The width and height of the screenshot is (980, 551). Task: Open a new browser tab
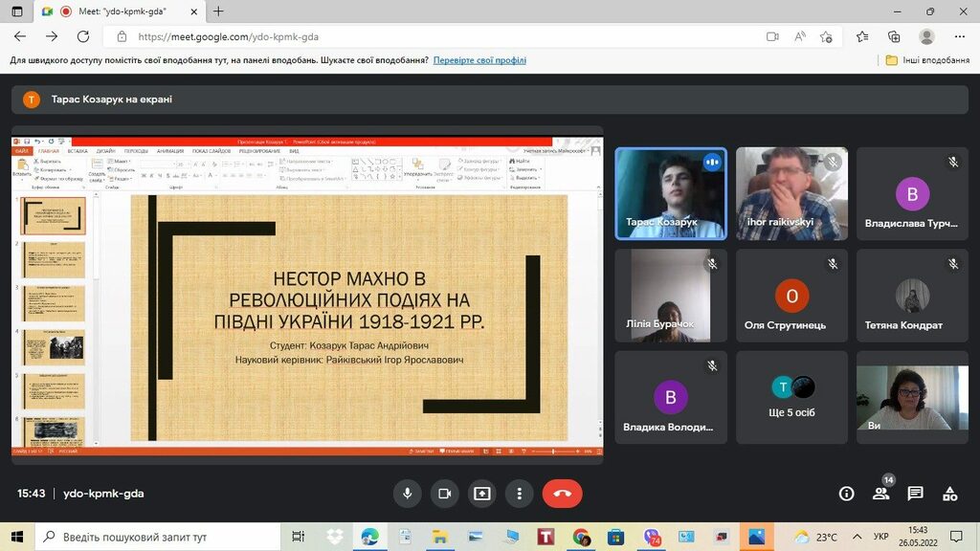click(218, 11)
